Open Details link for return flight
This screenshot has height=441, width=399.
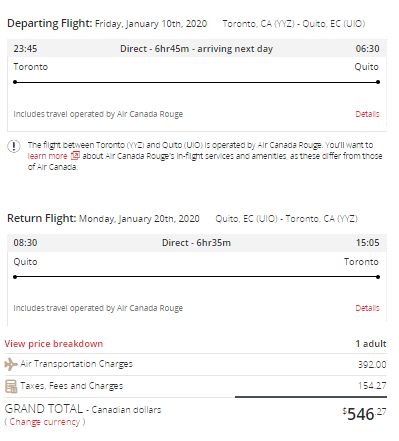click(x=367, y=308)
